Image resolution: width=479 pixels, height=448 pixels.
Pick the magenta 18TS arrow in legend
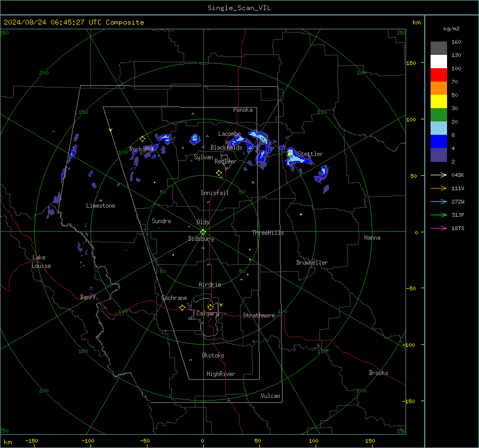click(x=439, y=228)
